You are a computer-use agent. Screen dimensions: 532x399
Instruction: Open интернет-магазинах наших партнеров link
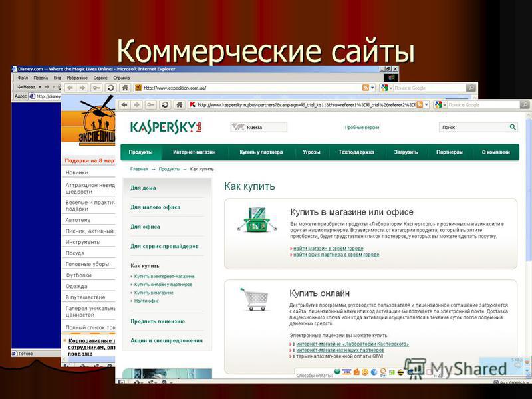pyautogui.click(x=340, y=350)
